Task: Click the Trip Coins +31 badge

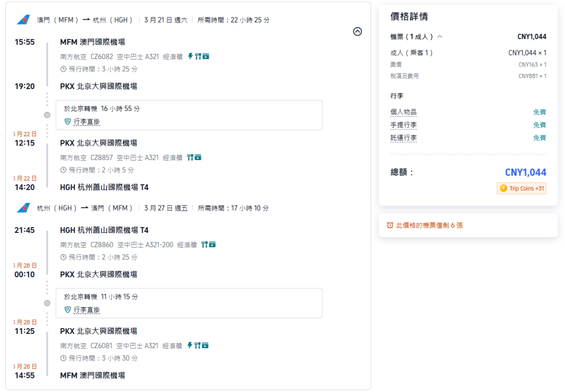Action: 522,188
